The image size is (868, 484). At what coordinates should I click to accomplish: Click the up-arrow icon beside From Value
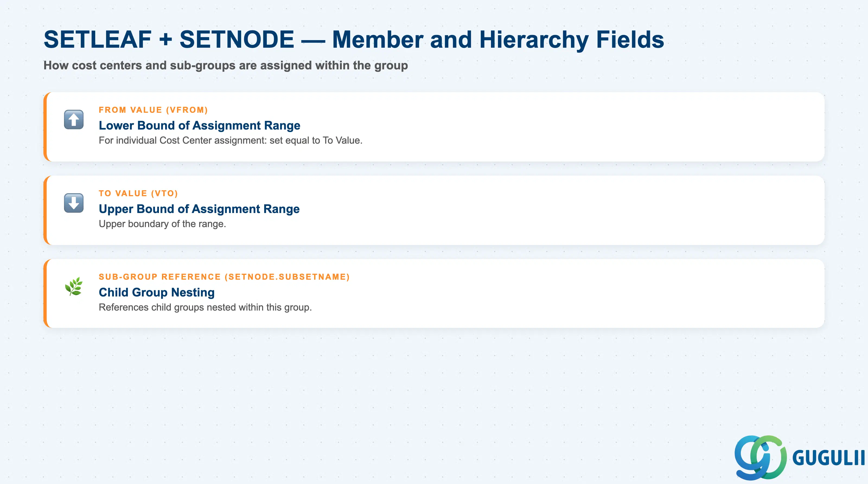point(74,120)
